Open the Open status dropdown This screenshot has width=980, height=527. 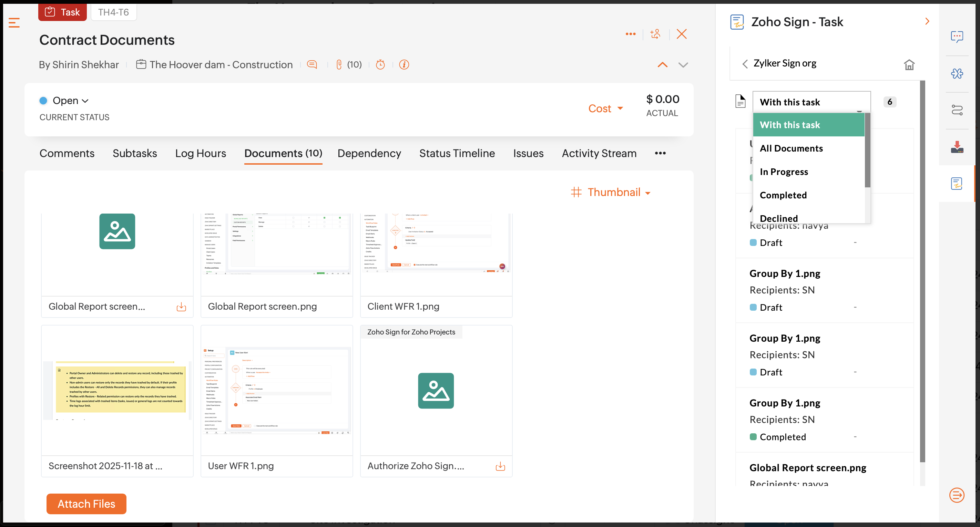pos(70,101)
